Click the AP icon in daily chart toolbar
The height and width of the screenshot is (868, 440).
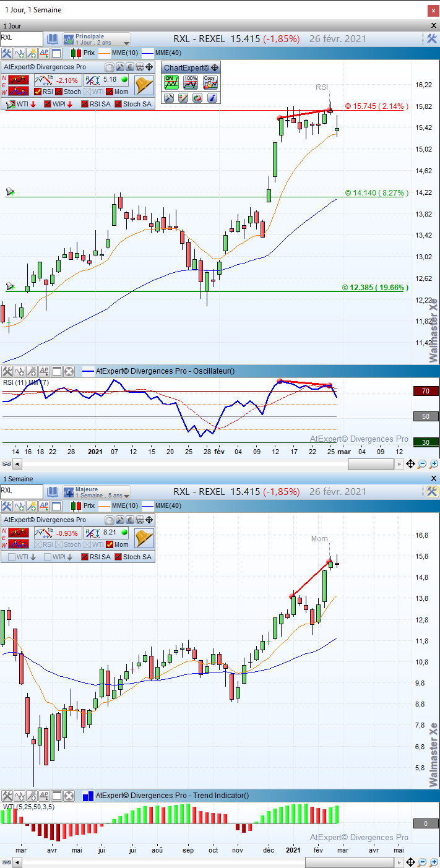pyautogui.click(x=44, y=54)
